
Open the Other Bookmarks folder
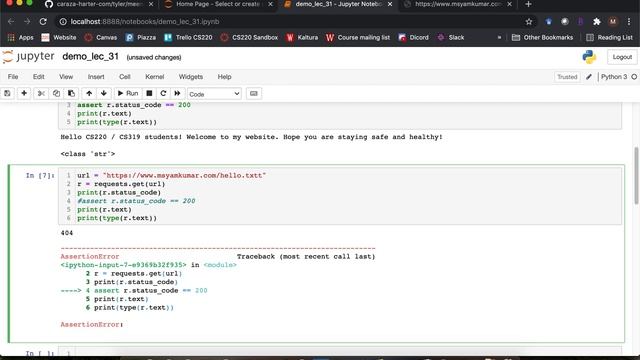[542, 38]
